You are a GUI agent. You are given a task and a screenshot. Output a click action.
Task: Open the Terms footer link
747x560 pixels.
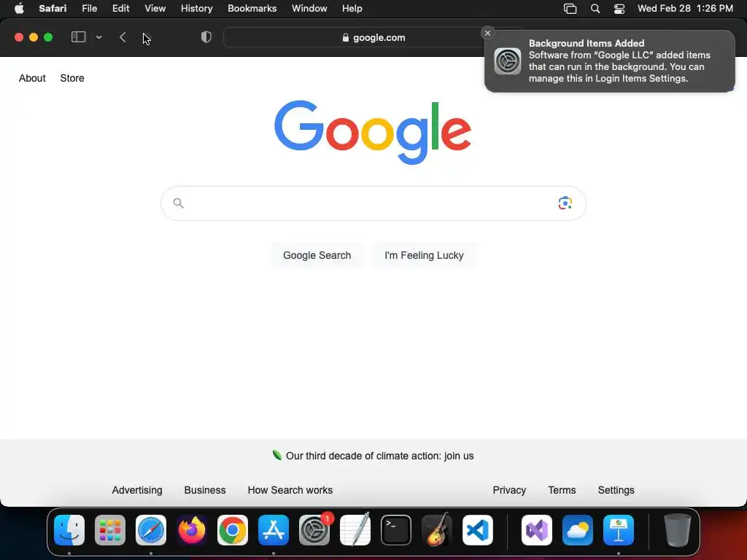pyautogui.click(x=562, y=490)
